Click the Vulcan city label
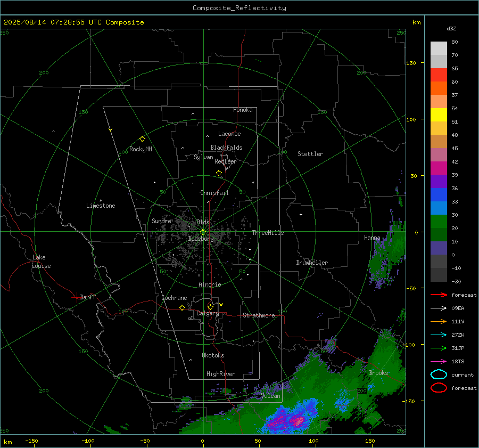Image resolution: width=479 pixels, height=448 pixels. point(271,396)
